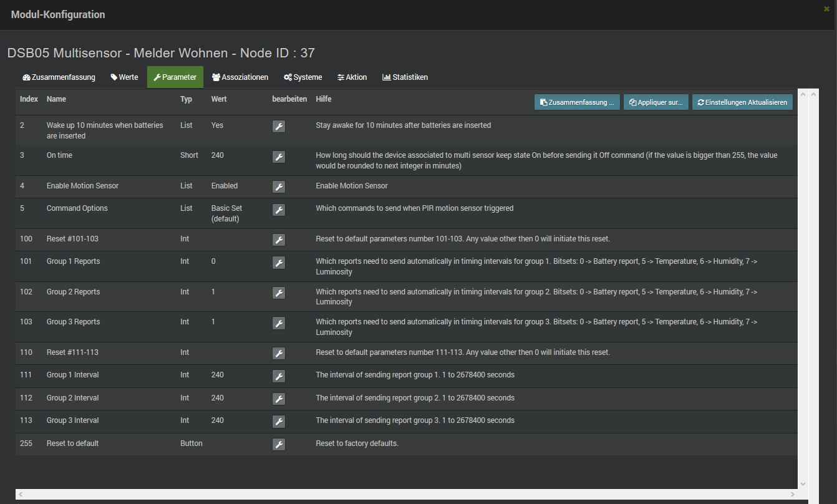This screenshot has width=837, height=504.
Task: Click the Hilfe column header
Action: pyautogui.click(x=324, y=99)
